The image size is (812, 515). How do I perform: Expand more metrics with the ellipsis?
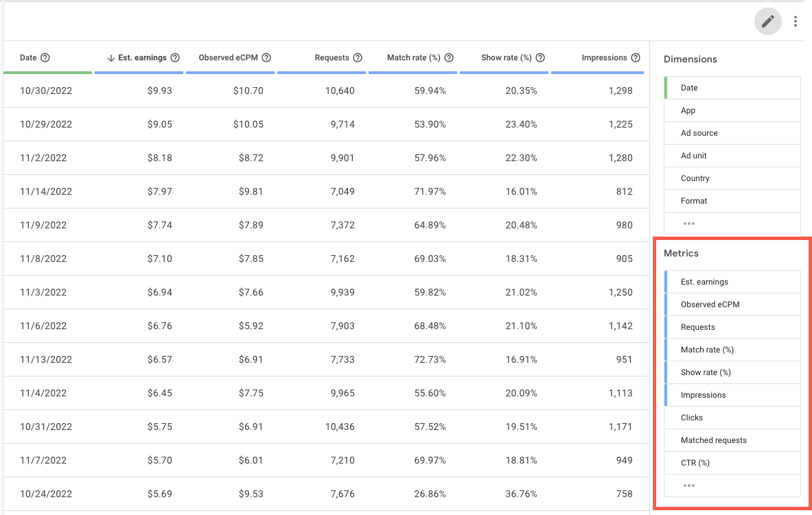point(689,485)
